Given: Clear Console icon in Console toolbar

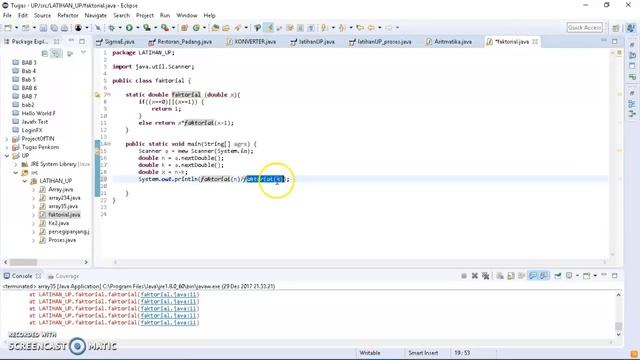Looking at the screenshot, I should pos(500,276).
